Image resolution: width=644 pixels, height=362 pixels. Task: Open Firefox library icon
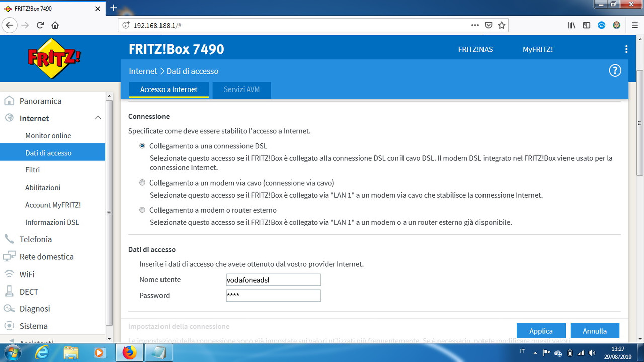click(572, 25)
